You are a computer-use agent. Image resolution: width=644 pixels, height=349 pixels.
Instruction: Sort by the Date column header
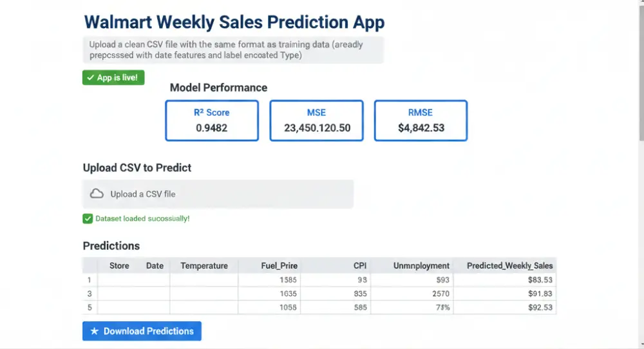pyautogui.click(x=155, y=266)
